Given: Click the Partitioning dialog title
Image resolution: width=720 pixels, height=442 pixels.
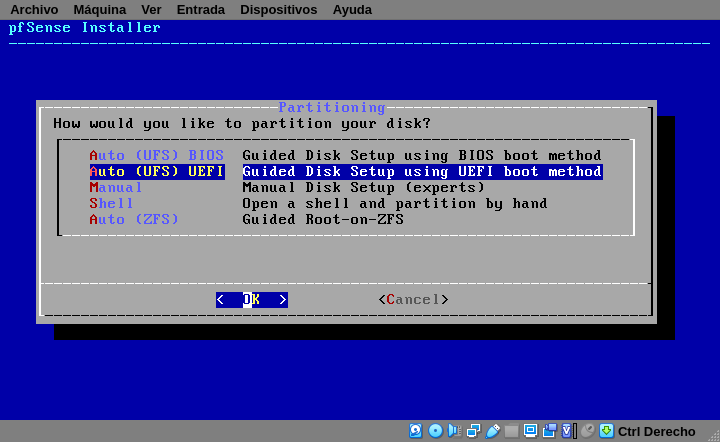Looking at the screenshot, I should [332, 107].
